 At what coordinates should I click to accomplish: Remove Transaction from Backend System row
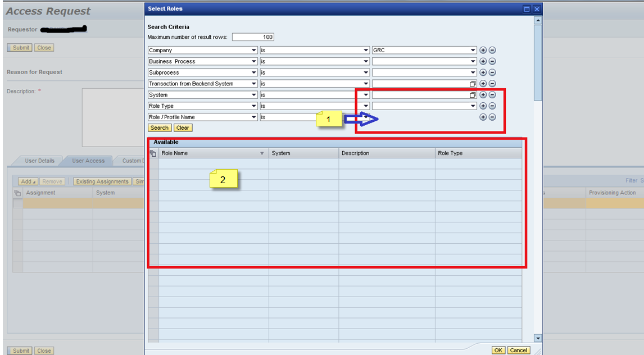click(x=492, y=84)
